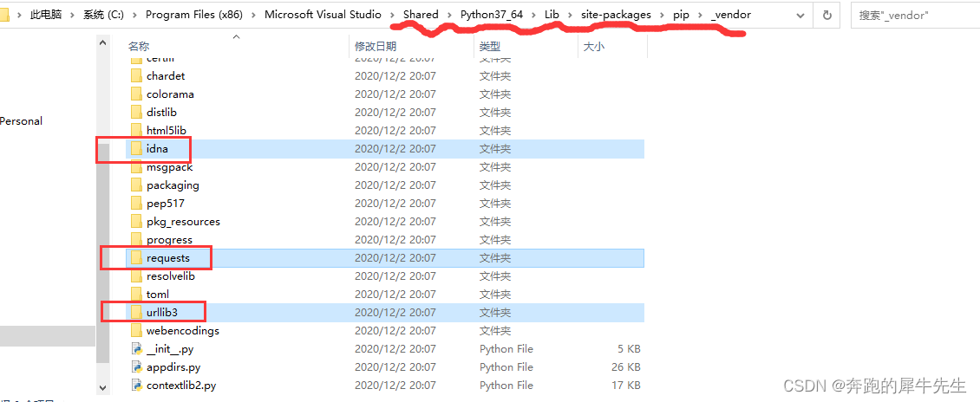The height and width of the screenshot is (402, 980).
Task: Click modified date of webencodings row
Action: [x=395, y=331]
